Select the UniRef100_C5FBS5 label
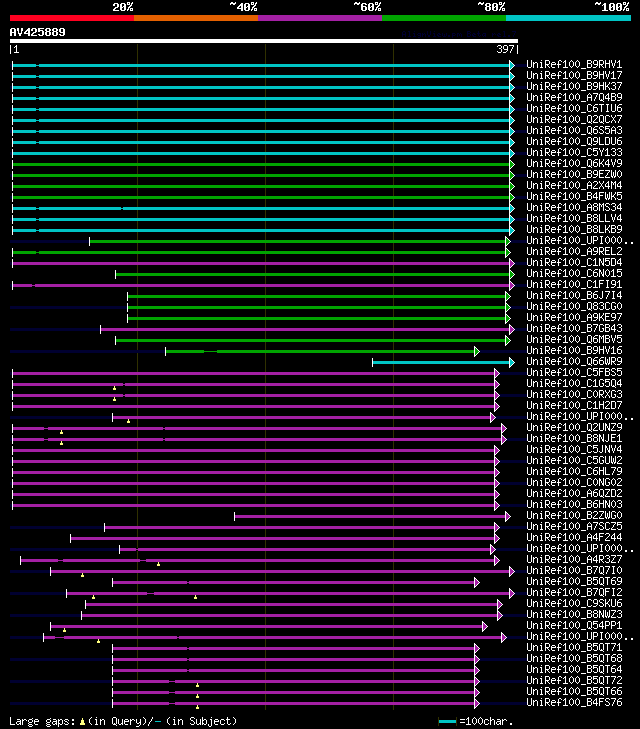Image resolution: width=640 pixels, height=729 pixels. tap(574, 372)
